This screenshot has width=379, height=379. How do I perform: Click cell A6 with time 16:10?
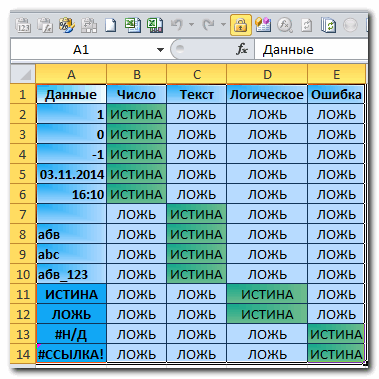(x=71, y=194)
